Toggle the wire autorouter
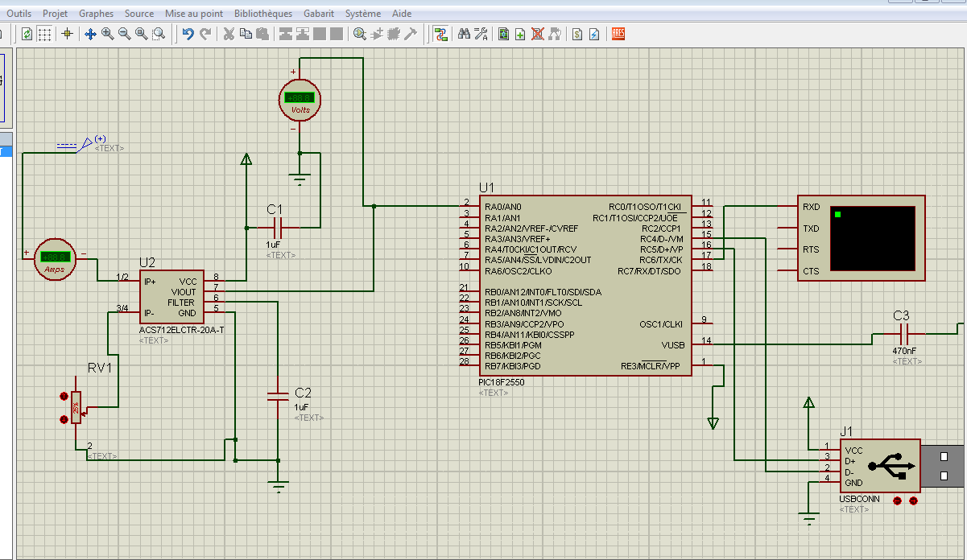 click(x=440, y=34)
